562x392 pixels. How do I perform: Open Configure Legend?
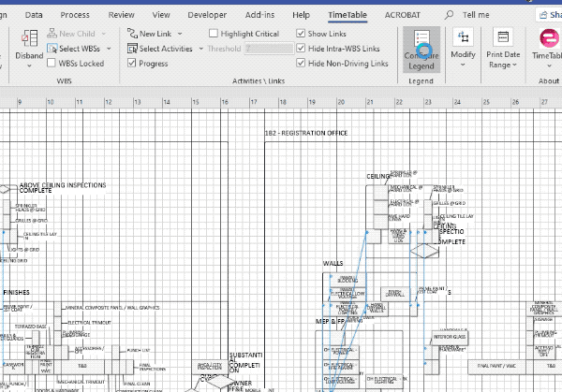pyautogui.click(x=421, y=50)
